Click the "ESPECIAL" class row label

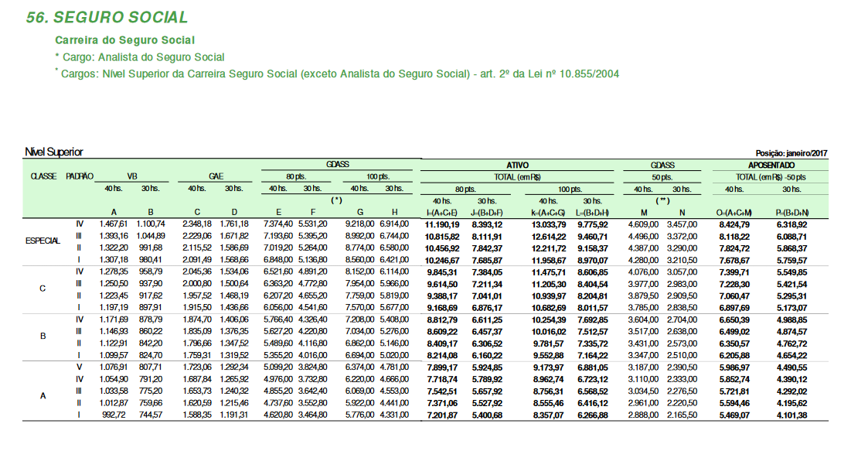point(43,241)
